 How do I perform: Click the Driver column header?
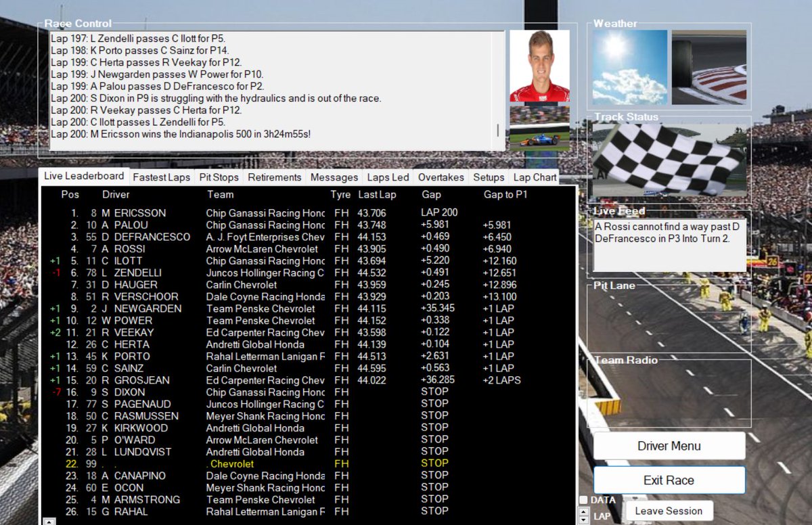(x=116, y=195)
